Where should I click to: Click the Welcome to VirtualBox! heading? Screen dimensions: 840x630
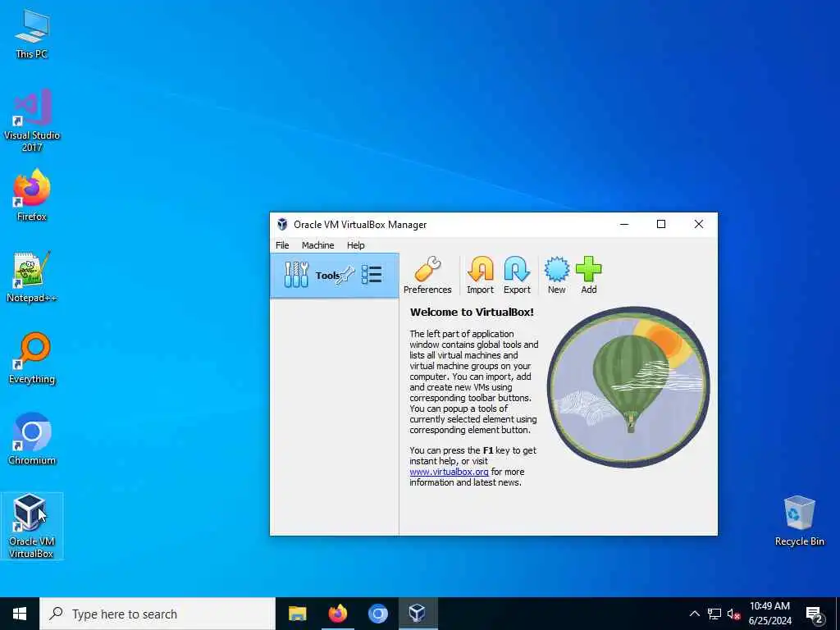click(x=472, y=313)
